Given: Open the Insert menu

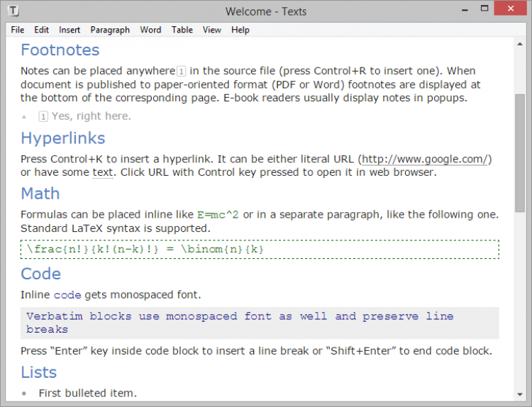Looking at the screenshot, I should (70, 30).
